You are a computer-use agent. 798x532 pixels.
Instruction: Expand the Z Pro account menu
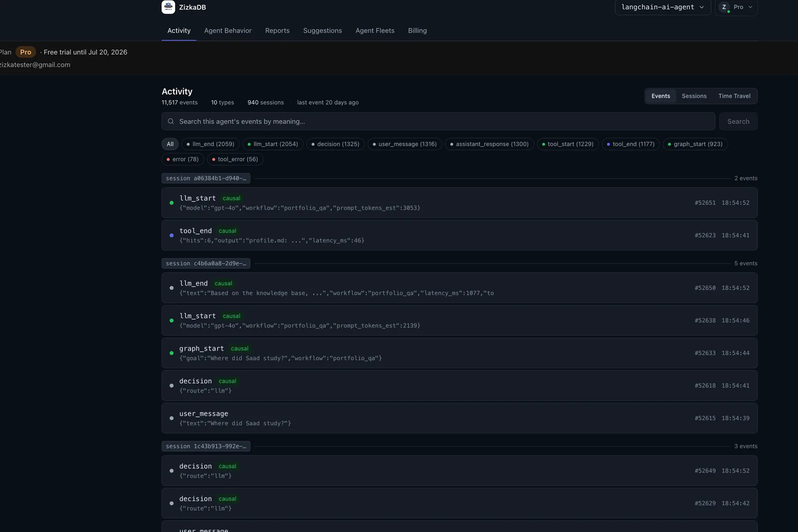[x=736, y=7]
